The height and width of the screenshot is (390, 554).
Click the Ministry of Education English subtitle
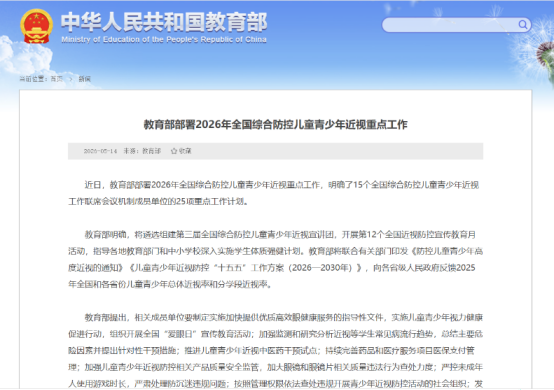[x=164, y=39]
